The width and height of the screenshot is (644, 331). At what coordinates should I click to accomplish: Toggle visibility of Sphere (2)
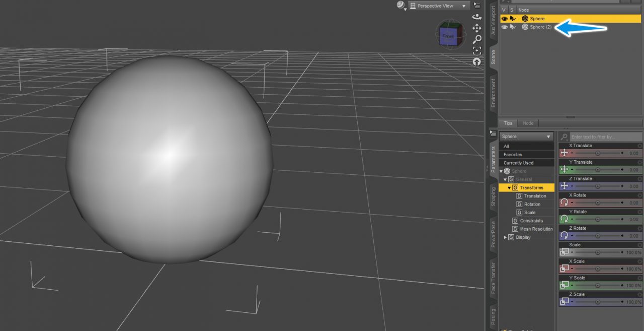point(504,27)
